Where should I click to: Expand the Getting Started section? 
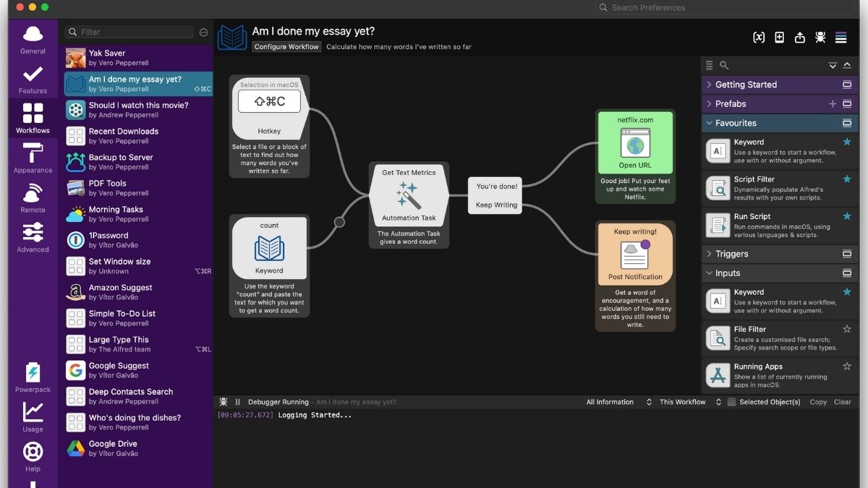pos(709,85)
